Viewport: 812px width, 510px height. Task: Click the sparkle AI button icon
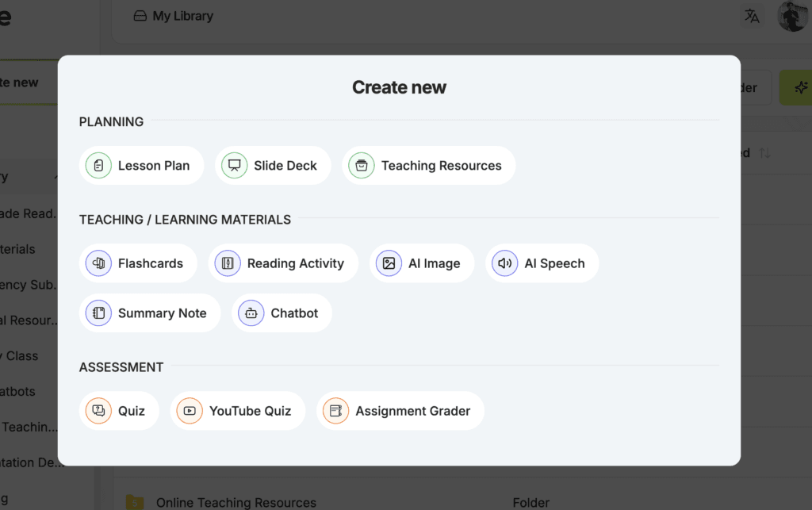click(801, 87)
